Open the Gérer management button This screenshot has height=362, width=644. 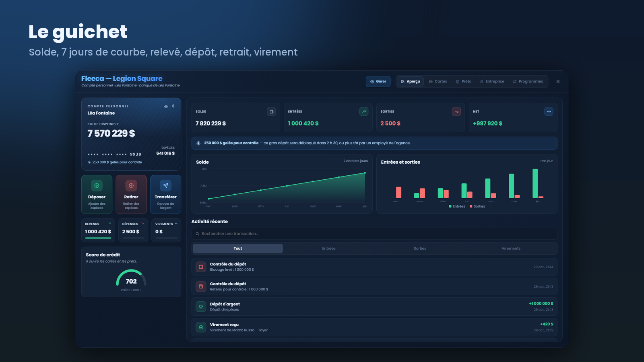[x=378, y=81]
